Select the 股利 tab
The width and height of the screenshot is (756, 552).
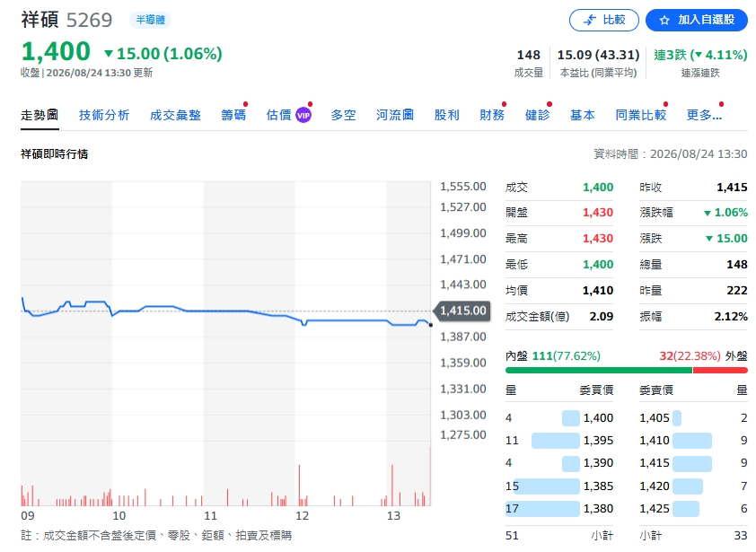pos(446,115)
